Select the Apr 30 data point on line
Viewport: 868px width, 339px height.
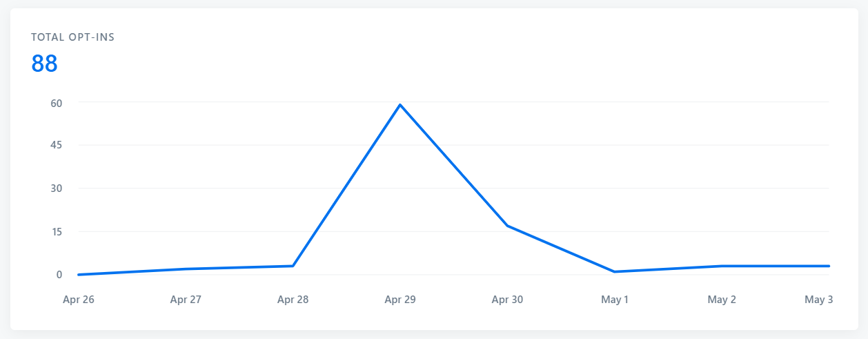coord(507,226)
